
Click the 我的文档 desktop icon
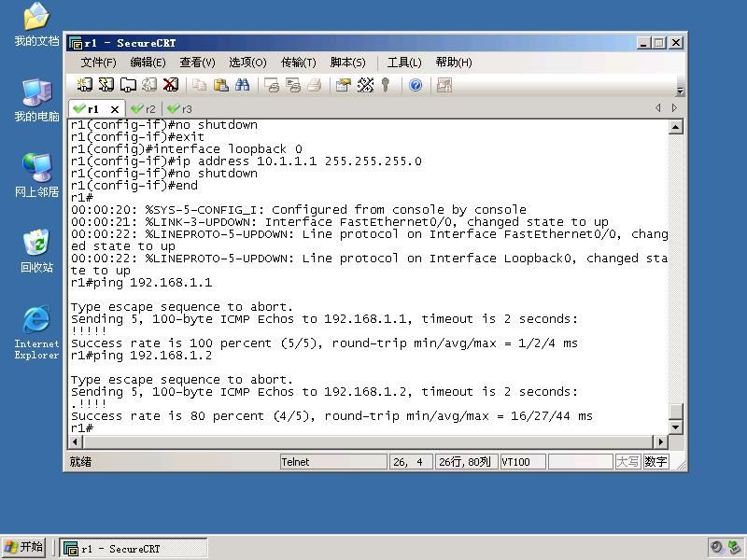(x=36, y=24)
